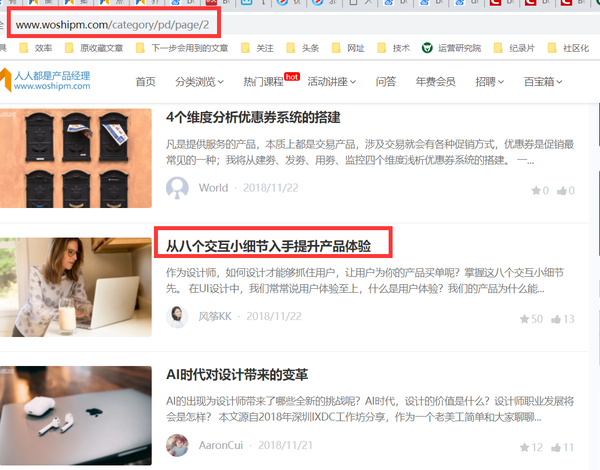Click the coupon article summary text
The image size is (600, 470).
tap(370, 152)
